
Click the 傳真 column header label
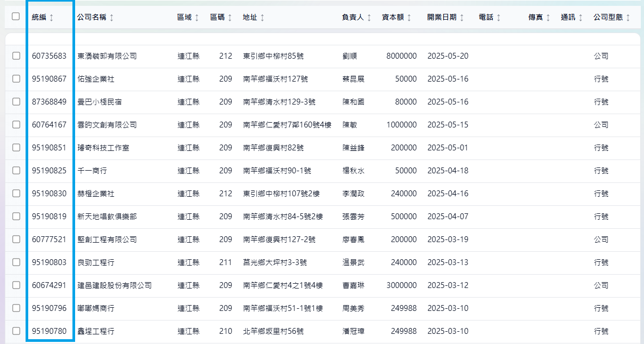[535, 18]
